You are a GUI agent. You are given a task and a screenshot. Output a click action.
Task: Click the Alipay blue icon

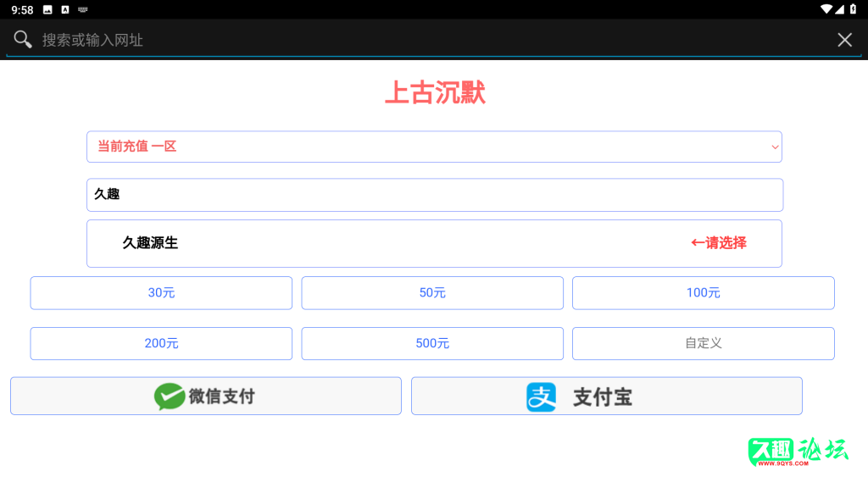(x=541, y=395)
